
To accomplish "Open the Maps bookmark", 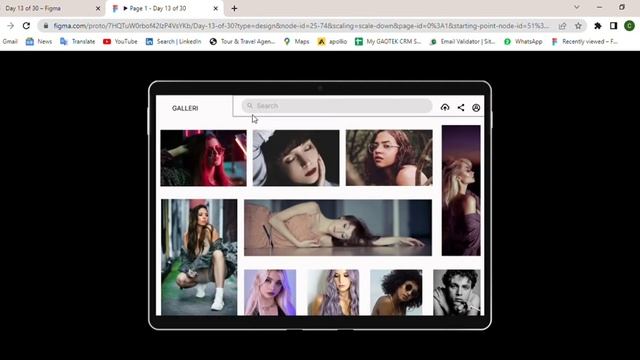I will tap(297, 41).
